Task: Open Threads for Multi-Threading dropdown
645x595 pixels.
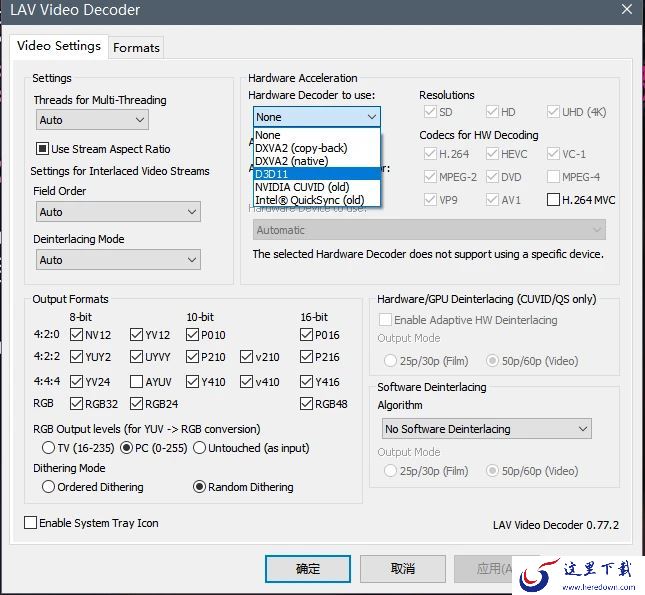Action: pyautogui.click(x=92, y=120)
